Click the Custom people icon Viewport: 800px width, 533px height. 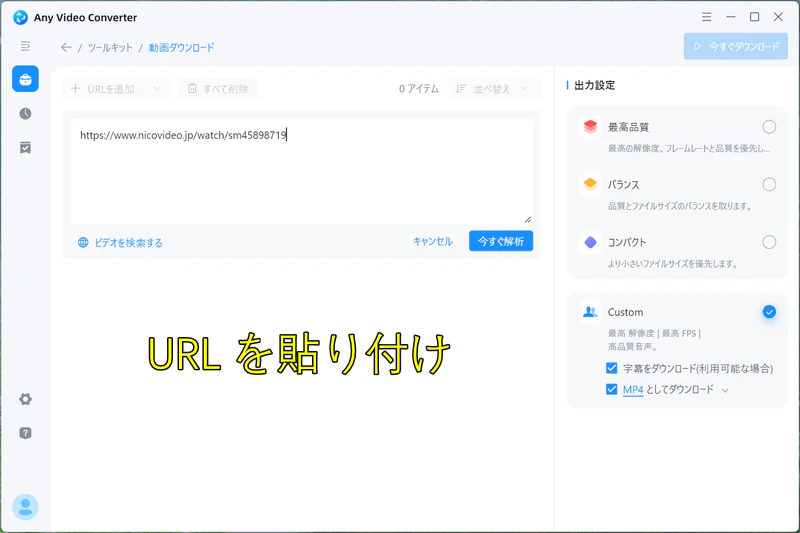tap(590, 312)
